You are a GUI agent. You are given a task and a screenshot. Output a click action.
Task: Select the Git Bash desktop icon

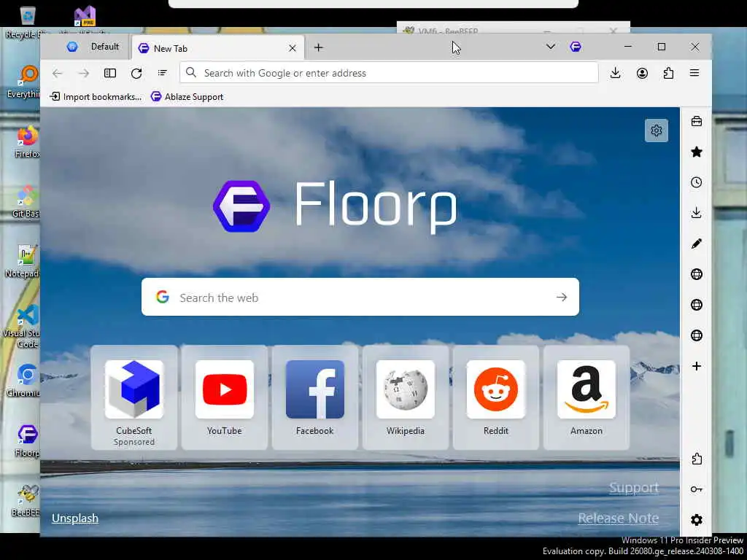coord(26,202)
